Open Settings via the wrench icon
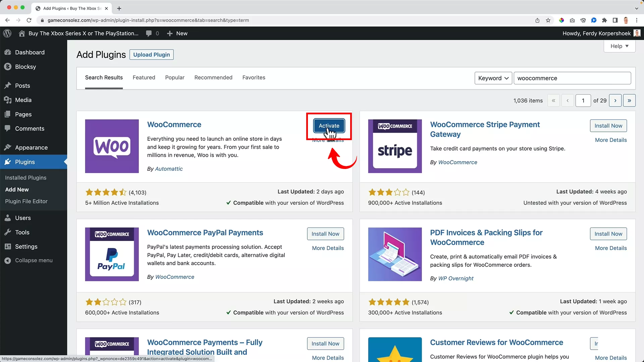This screenshot has width=644, height=362. pyautogui.click(x=8, y=246)
